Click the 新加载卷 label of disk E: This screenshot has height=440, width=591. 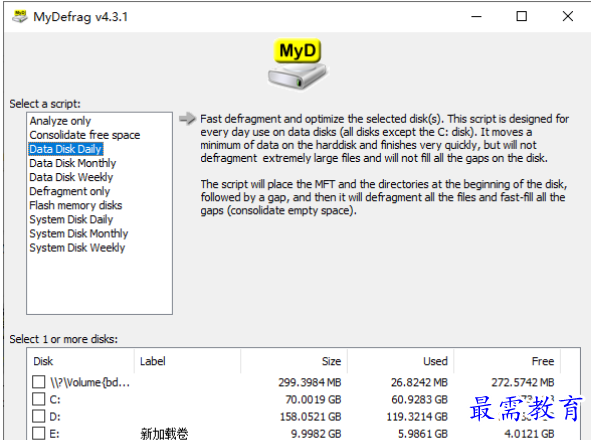[164, 434]
